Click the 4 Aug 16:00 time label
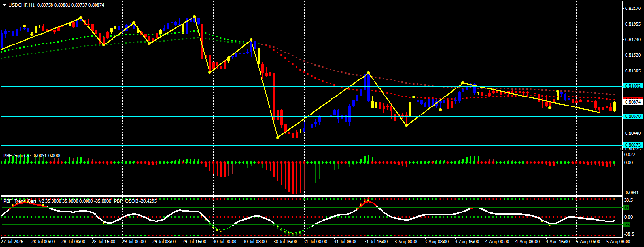This screenshot has height=247, width=644. tap(558, 241)
